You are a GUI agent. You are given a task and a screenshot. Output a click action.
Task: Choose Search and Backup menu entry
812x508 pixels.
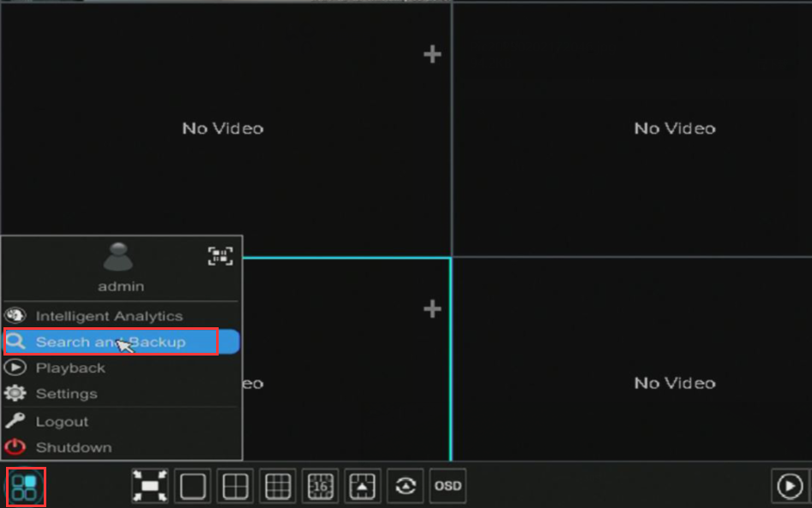(x=110, y=343)
